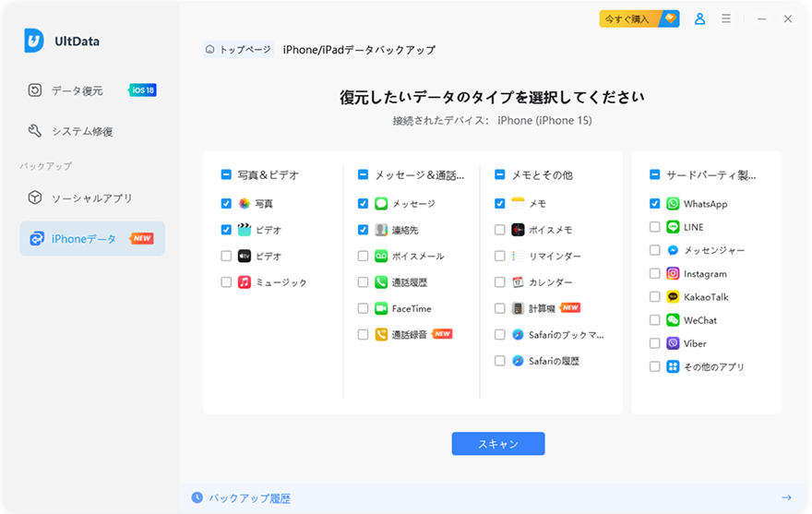812x514 pixels.
Task: Click the Notes icon next to メモ
Action: [518, 204]
